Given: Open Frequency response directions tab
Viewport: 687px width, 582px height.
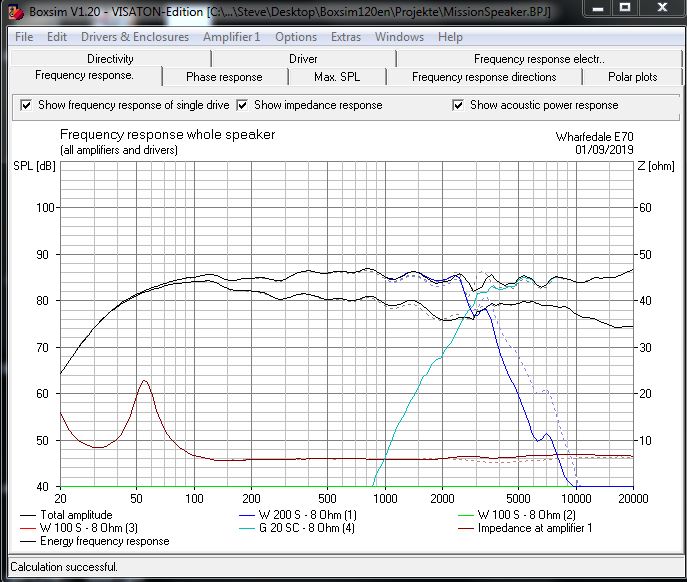Looking at the screenshot, I should 484,77.
